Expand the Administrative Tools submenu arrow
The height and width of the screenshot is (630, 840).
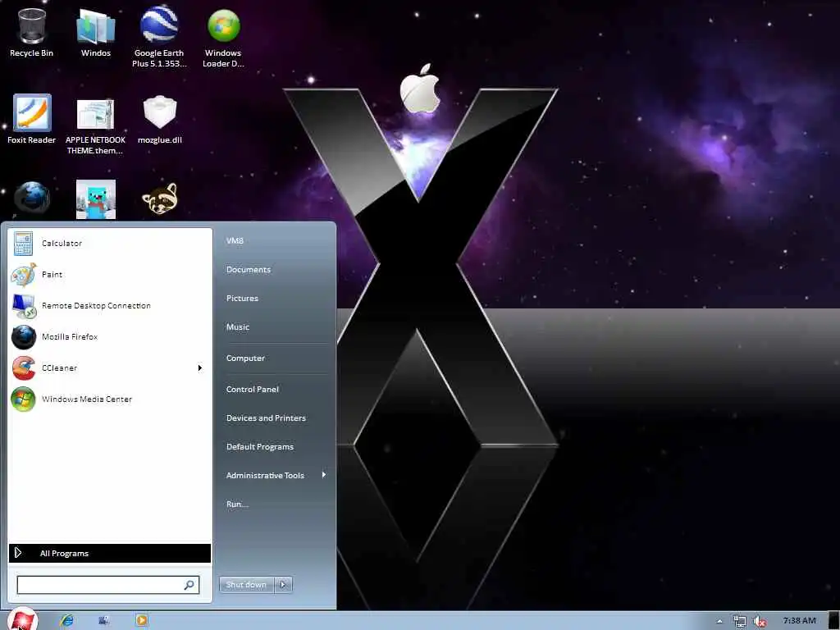pos(323,475)
